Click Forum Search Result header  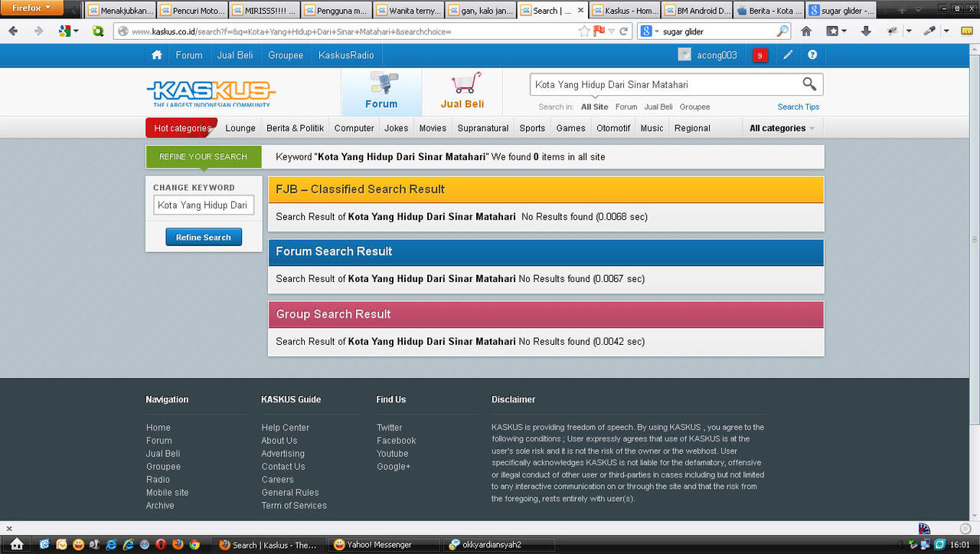(x=546, y=251)
